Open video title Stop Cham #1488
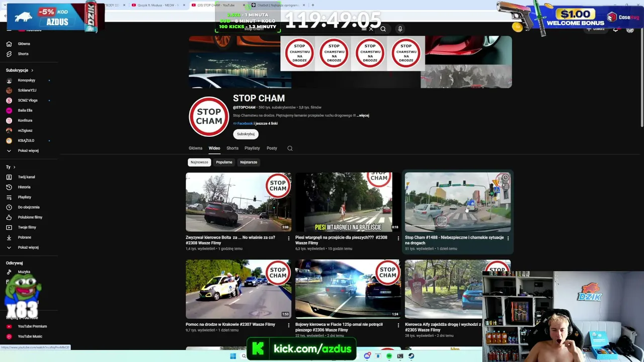Screen dimensions: 644x362 coord(454,240)
